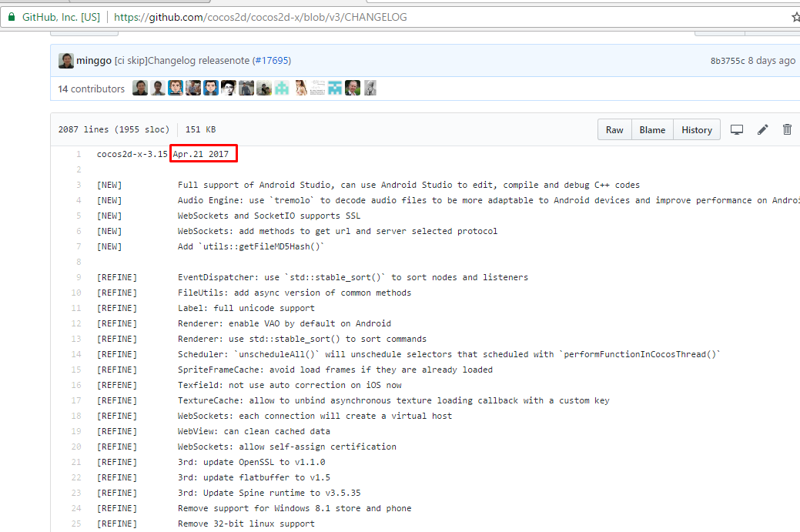
Task: Select the first avatar in contributors row
Action: pos(139,89)
